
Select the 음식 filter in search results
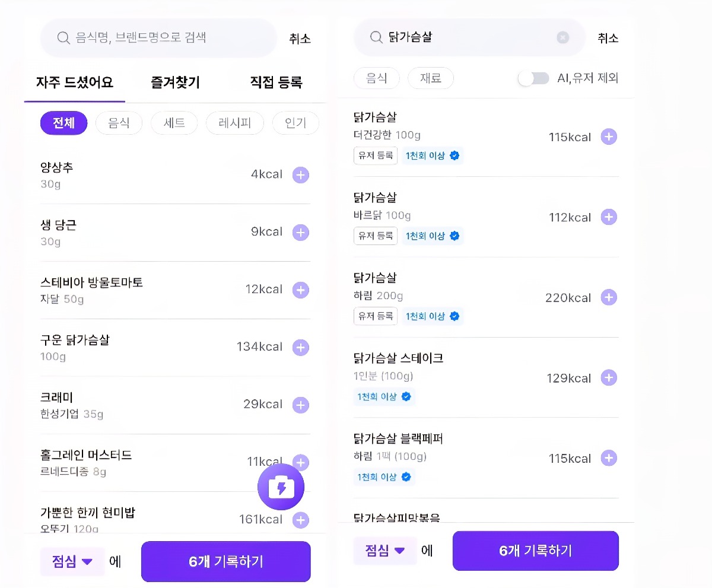[377, 78]
